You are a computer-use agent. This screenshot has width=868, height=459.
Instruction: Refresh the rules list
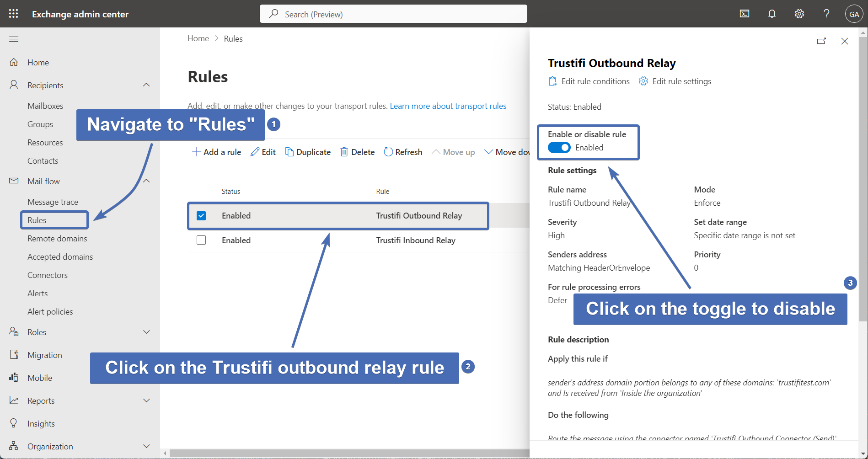[x=403, y=152]
